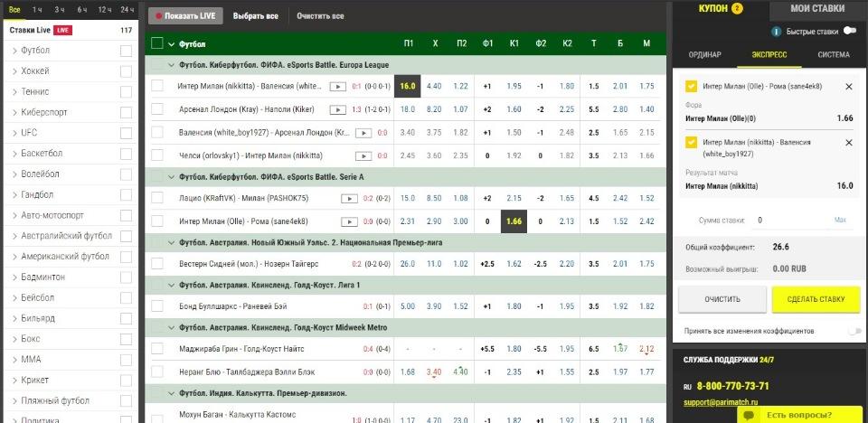Tick the checkbox in the green Футбол header

point(157,43)
